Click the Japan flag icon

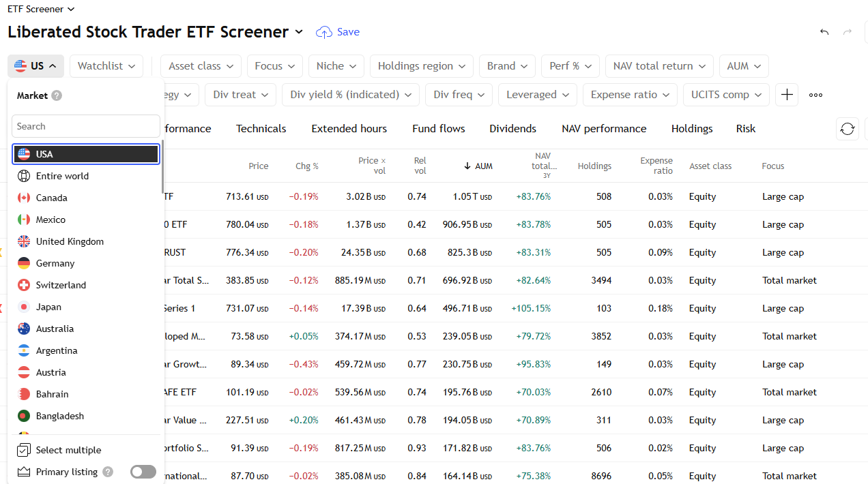(x=24, y=307)
